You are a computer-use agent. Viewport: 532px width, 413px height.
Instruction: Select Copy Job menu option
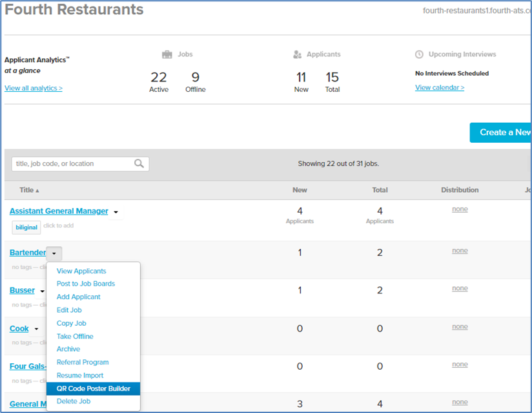71,323
